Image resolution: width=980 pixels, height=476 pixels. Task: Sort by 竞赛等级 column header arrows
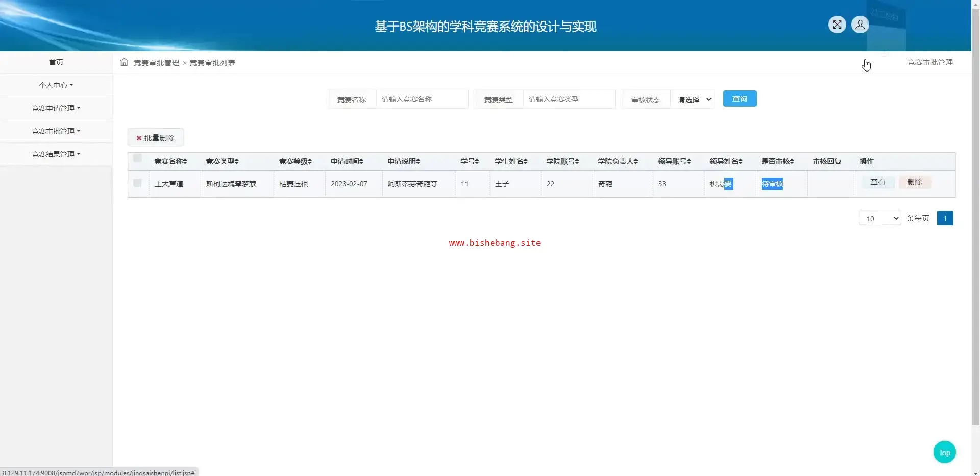(x=310, y=161)
